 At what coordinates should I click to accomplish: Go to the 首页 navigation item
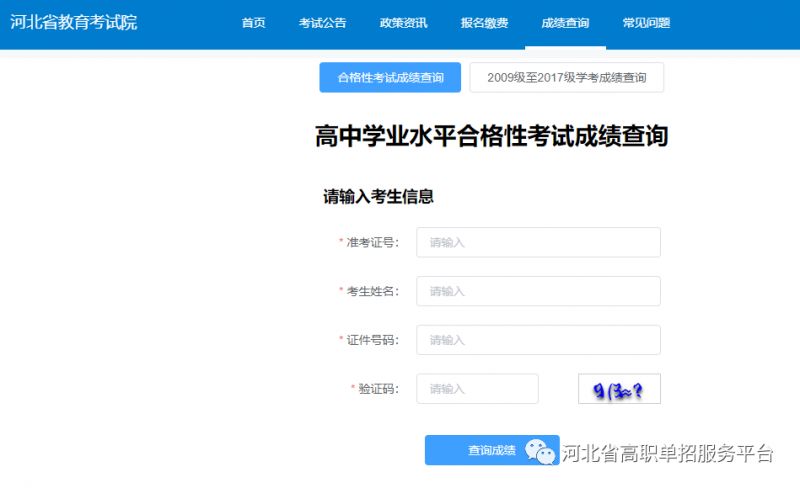coord(253,23)
